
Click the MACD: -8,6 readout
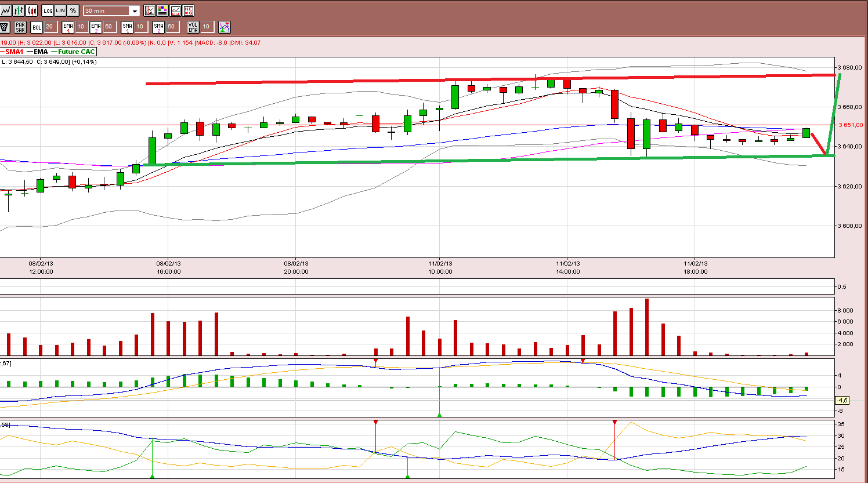[x=212, y=42]
